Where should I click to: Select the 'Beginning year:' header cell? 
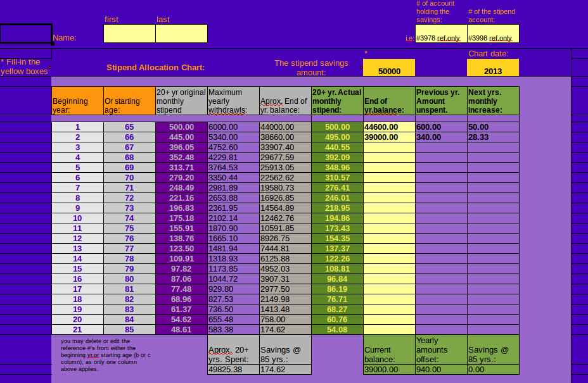pos(78,101)
